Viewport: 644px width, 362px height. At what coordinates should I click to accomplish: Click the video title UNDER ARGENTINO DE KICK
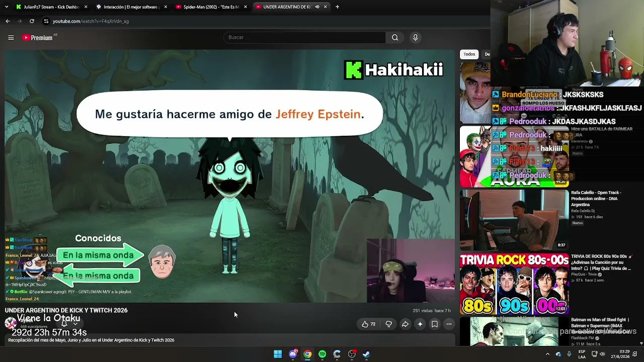66,310
